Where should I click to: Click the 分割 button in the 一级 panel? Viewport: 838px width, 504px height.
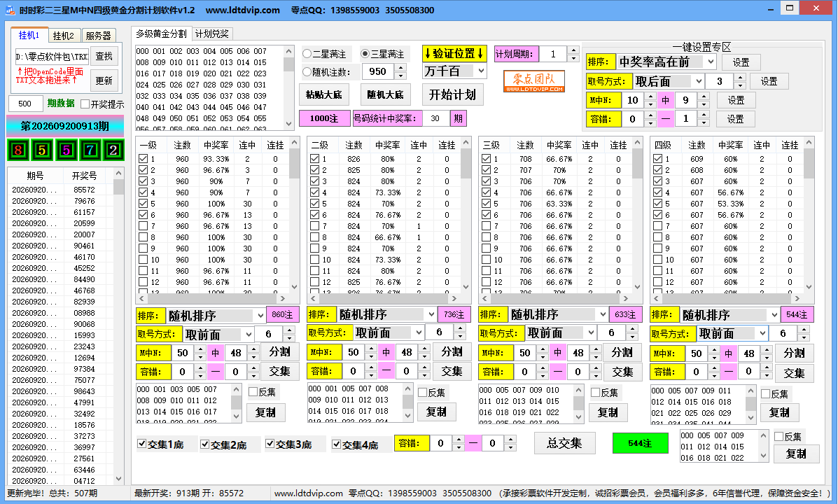point(279,351)
